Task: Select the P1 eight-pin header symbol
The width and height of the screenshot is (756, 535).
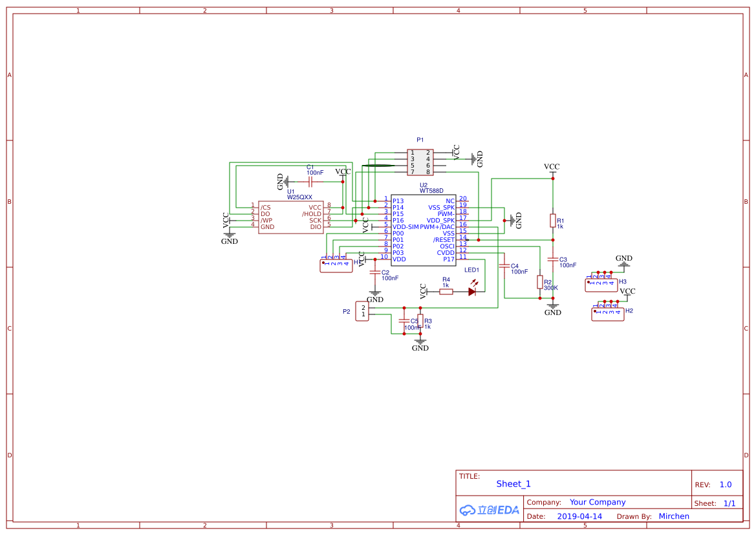Action: pyautogui.click(x=420, y=162)
